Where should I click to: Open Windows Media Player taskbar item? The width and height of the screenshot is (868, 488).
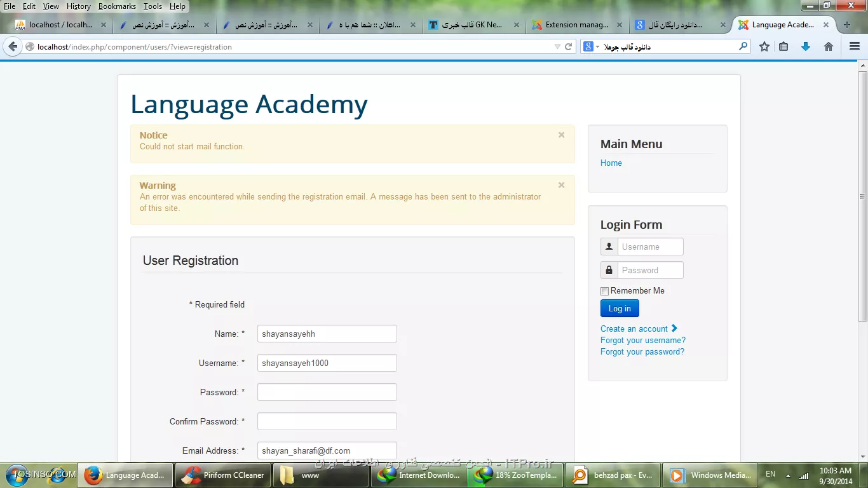tap(711, 475)
